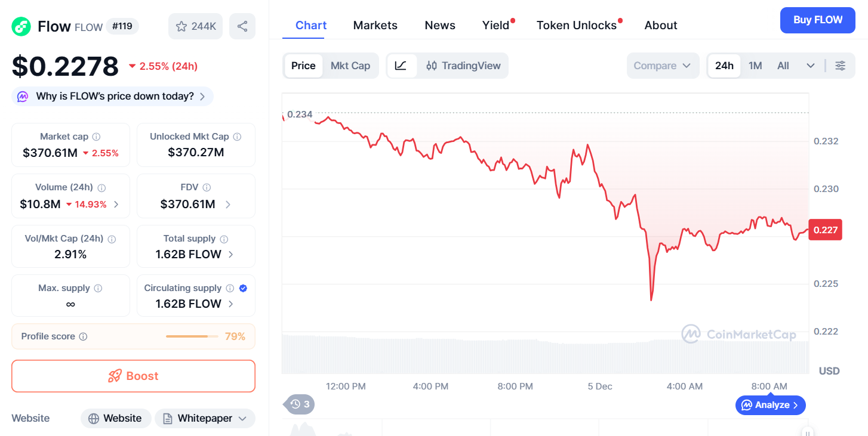Expand the Whitepaper dropdown
This screenshot has height=436, width=868.
[205, 418]
